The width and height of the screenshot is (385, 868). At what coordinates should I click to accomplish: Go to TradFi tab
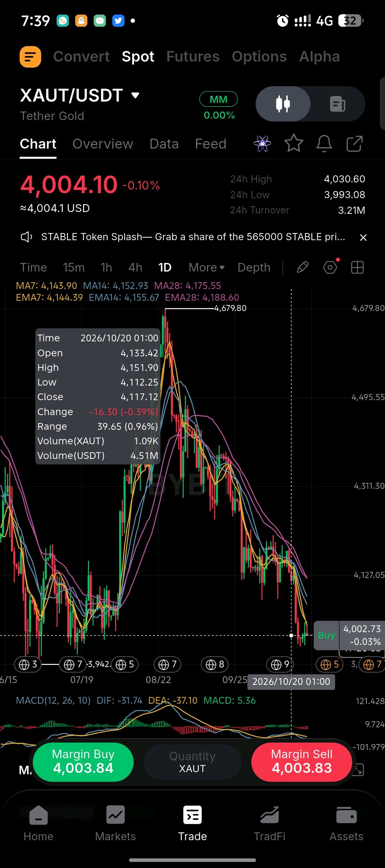tap(269, 823)
